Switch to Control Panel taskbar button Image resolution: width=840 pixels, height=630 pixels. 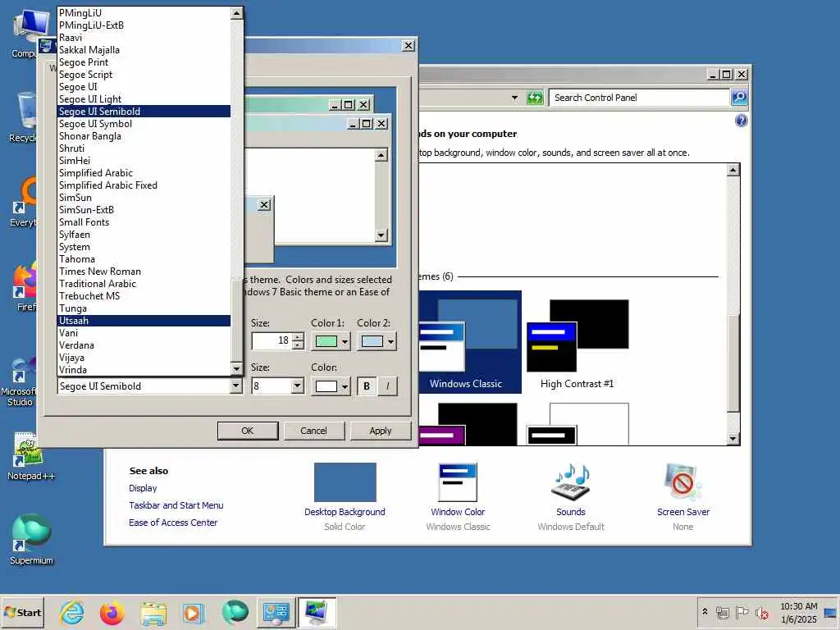pyautogui.click(x=276, y=612)
